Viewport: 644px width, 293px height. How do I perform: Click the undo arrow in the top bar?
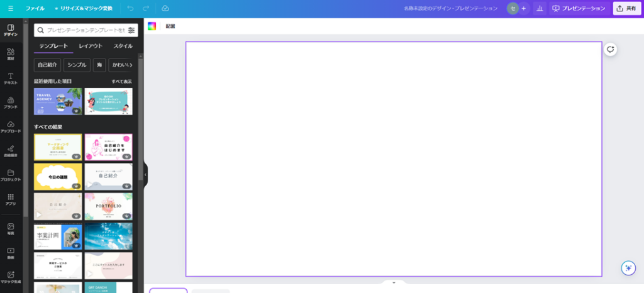(x=130, y=9)
